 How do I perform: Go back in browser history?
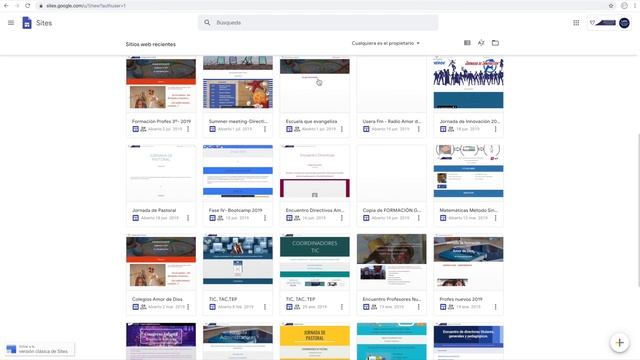[6, 6]
